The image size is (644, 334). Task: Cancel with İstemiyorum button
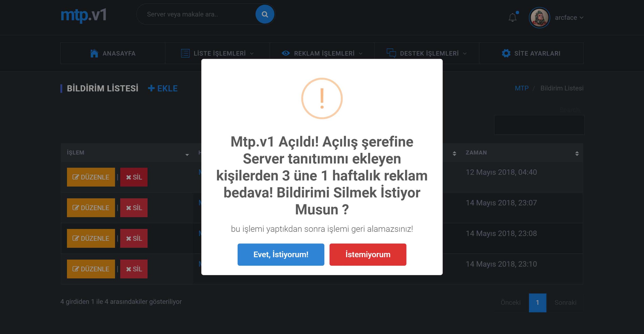pos(368,255)
